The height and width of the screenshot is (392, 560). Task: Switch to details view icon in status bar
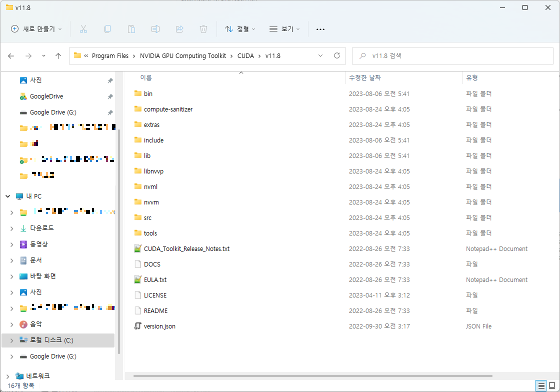point(541,385)
